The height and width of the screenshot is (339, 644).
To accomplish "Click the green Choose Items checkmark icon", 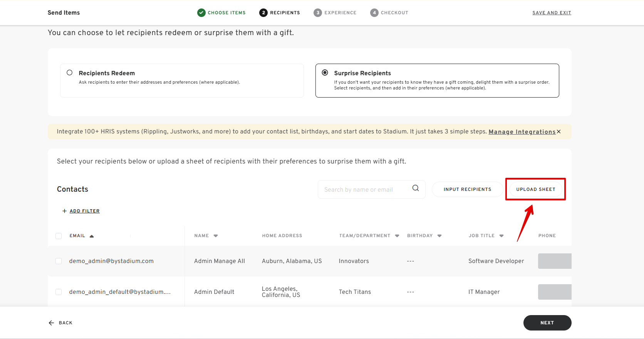I will (201, 13).
